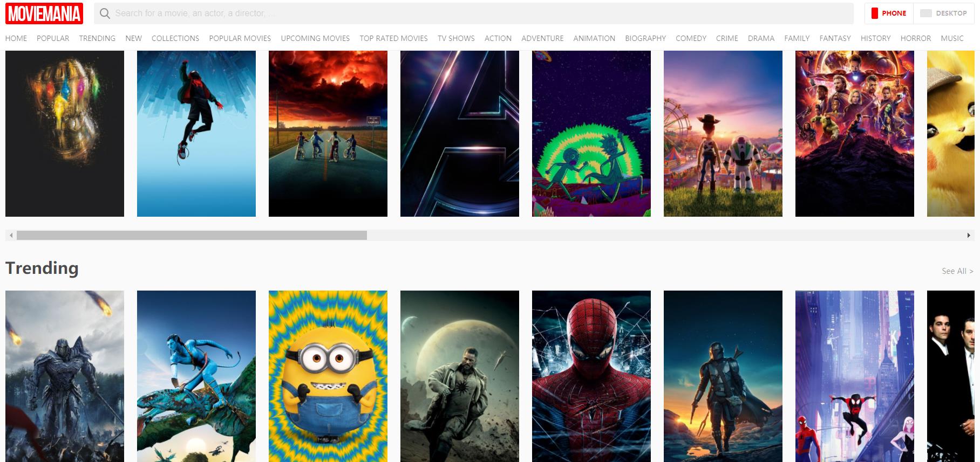
Task: Select the Action genre
Action: click(x=498, y=38)
